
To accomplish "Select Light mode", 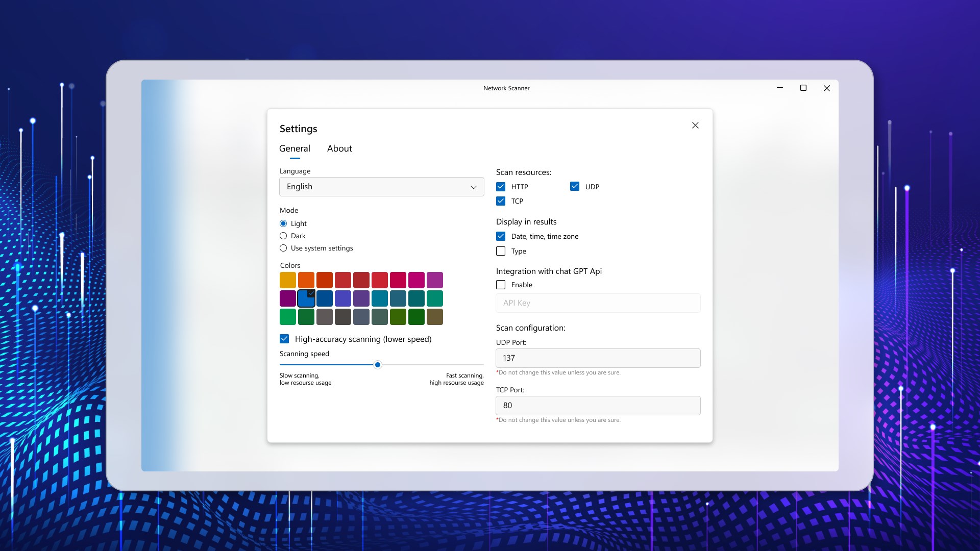I will pos(283,223).
